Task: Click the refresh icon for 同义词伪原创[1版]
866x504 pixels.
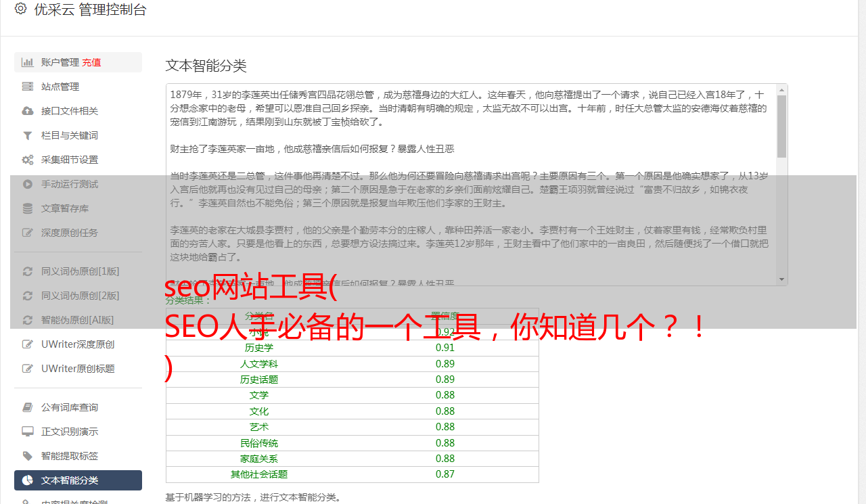Action: point(28,271)
